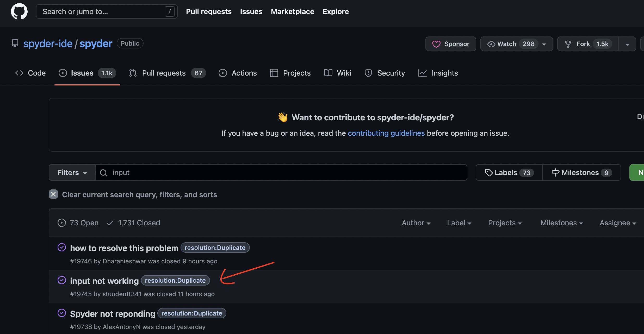Open author AlexAntonyN's issues link
Image resolution: width=644 pixels, height=334 pixels.
(122, 327)
